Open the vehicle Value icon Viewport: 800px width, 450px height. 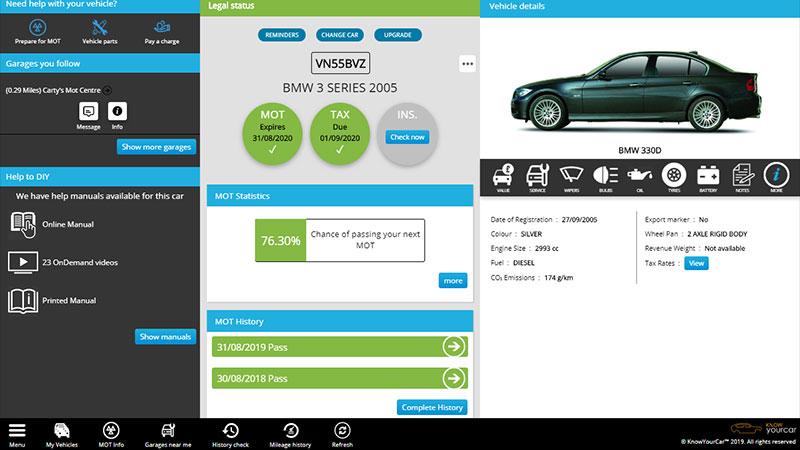point(503,176)
